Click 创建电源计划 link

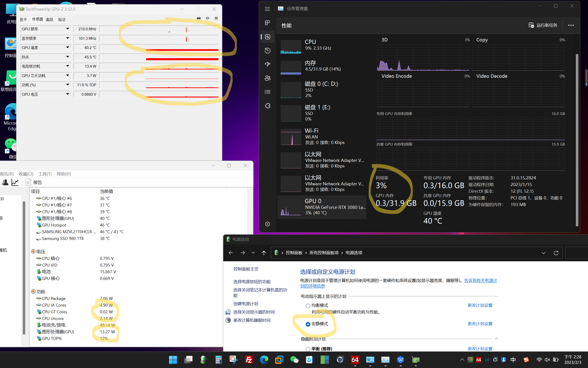[246, 304]
